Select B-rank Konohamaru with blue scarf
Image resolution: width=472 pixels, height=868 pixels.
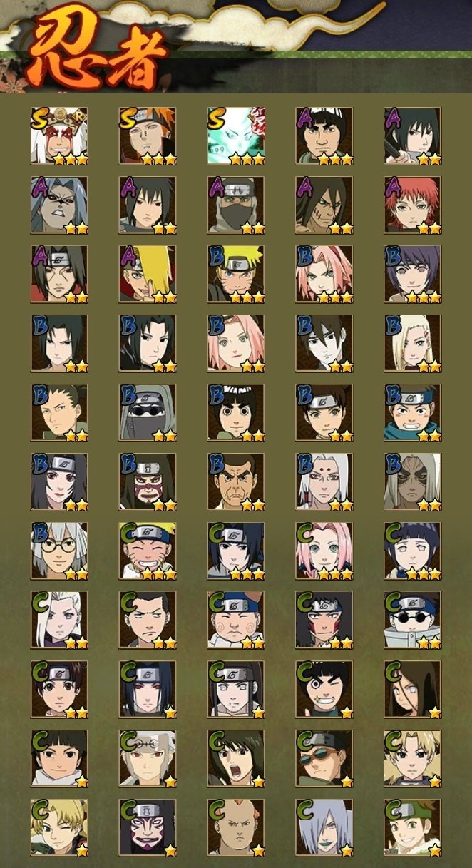pyautogui.click(x=413, y=412)
